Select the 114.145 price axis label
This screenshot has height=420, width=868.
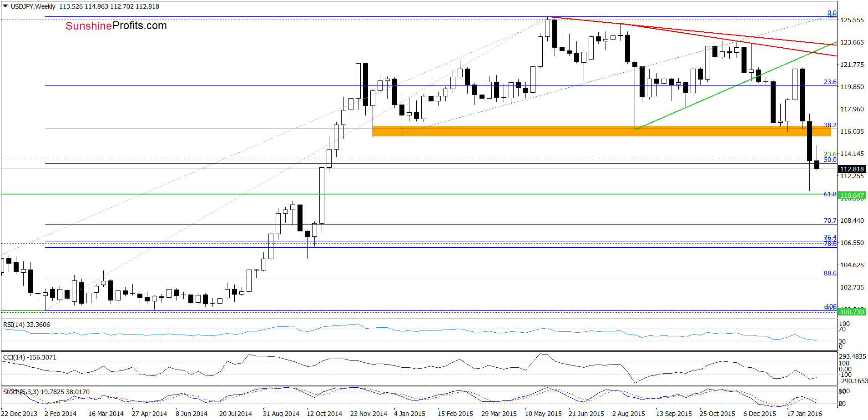coord(852,154)
